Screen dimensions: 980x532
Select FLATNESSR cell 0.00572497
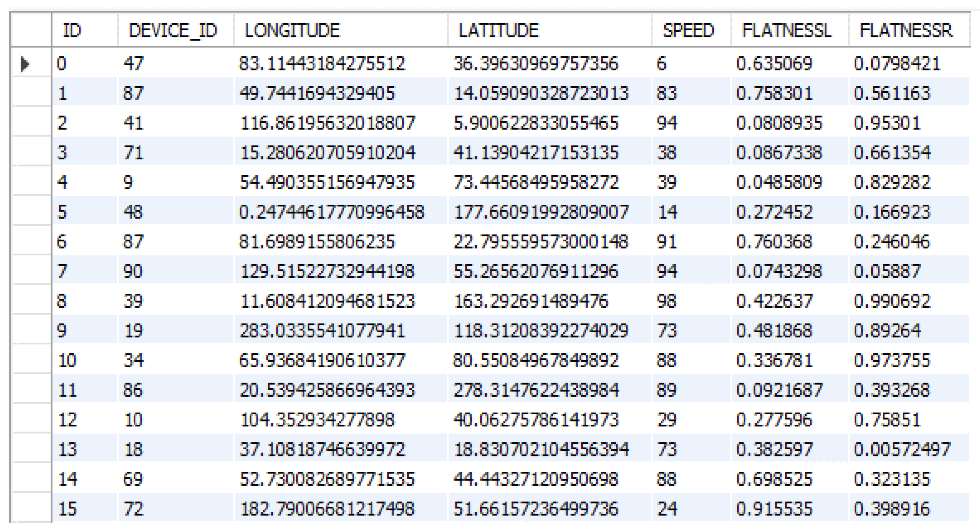pyautogui.click(x=902, y=449)
